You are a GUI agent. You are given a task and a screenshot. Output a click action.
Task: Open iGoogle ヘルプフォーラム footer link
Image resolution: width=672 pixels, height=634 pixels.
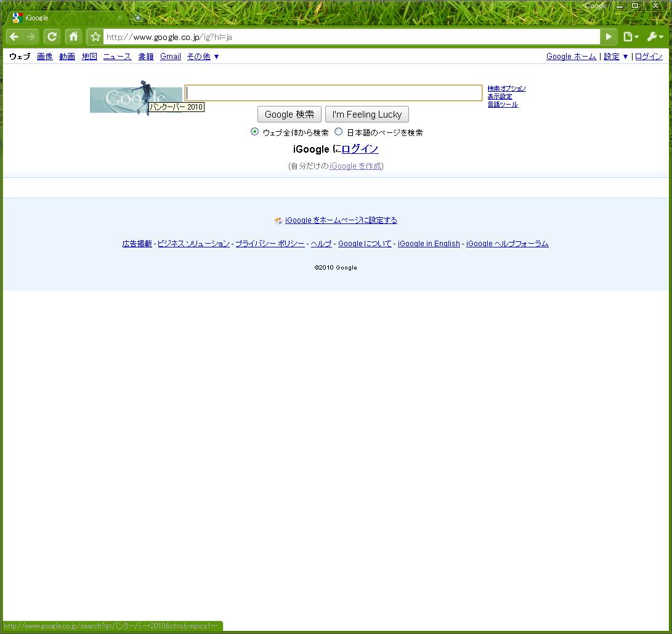[x=508, y=243]
